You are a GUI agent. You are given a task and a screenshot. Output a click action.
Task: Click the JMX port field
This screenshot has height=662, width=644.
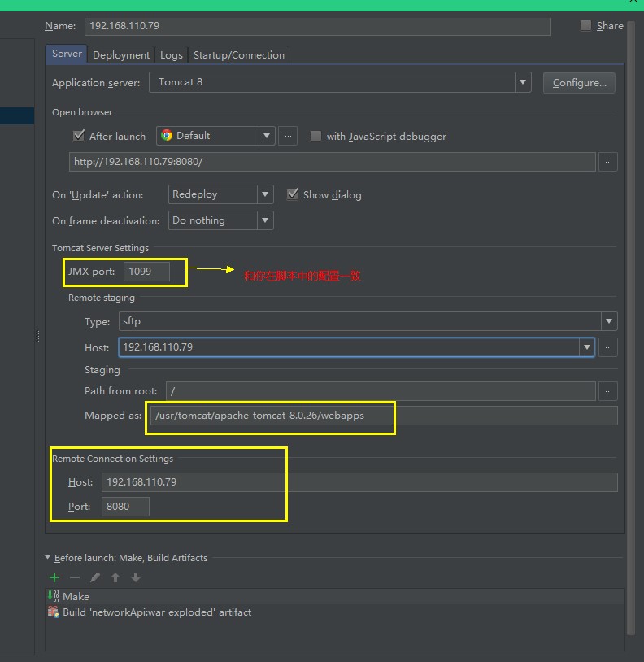pyautogui.click(x=146, y=272)
